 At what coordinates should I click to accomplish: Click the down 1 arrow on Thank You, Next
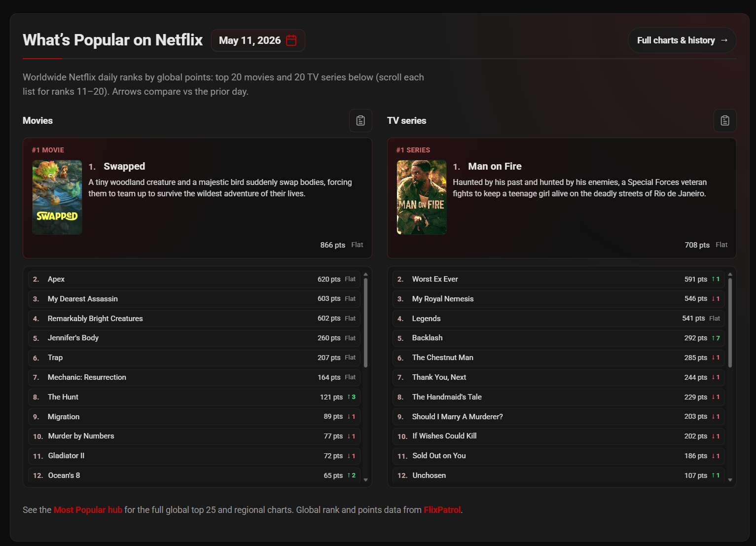(x=716, y=377)
